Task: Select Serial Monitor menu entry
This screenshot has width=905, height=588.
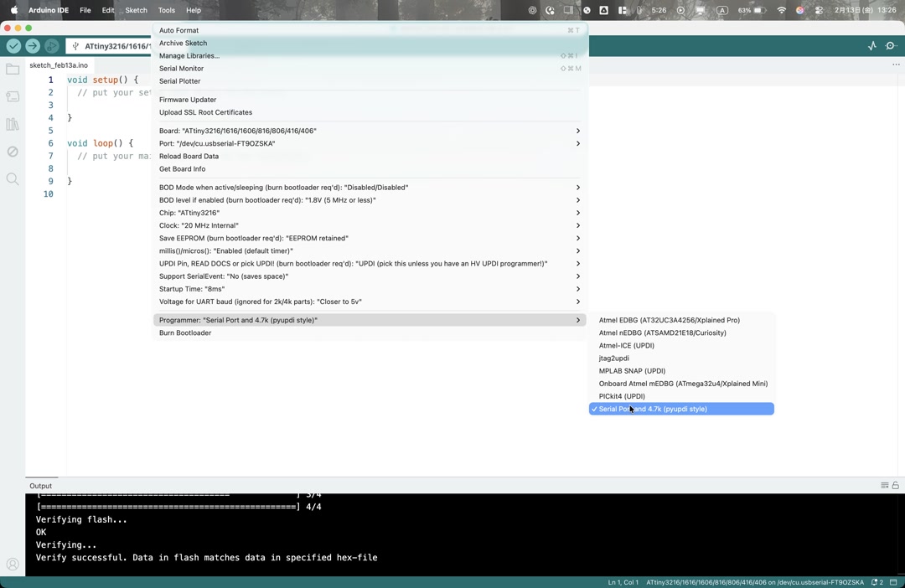Action: tap(370, 68)
